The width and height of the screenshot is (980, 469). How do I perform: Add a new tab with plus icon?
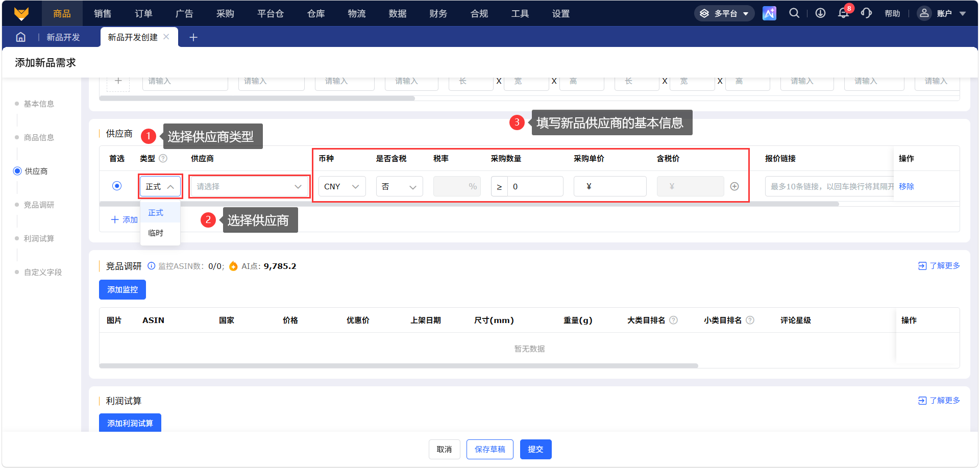click(x=193, y=37)
